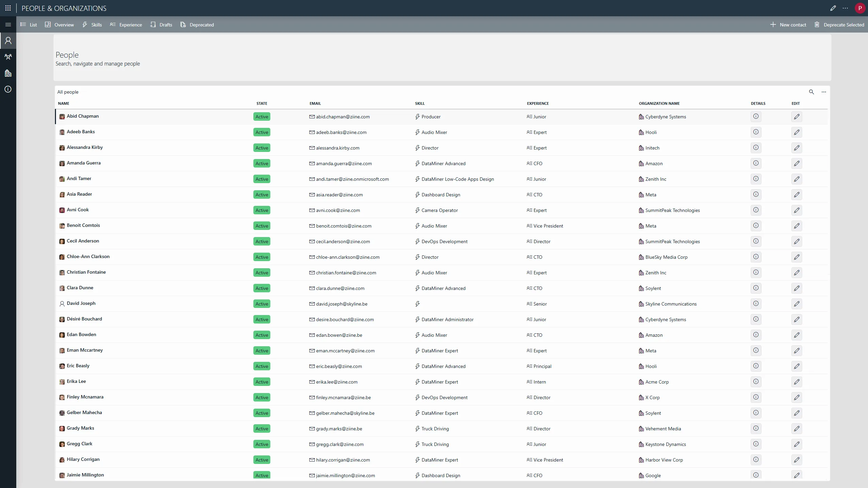Click the DataMiner Low-Code Apps Design skill
Screen dimensions: 868x488
[x=458, y=179]
